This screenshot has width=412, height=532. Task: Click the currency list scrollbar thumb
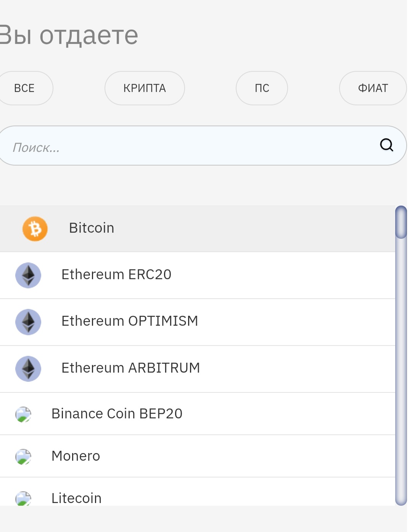(401, 222)
